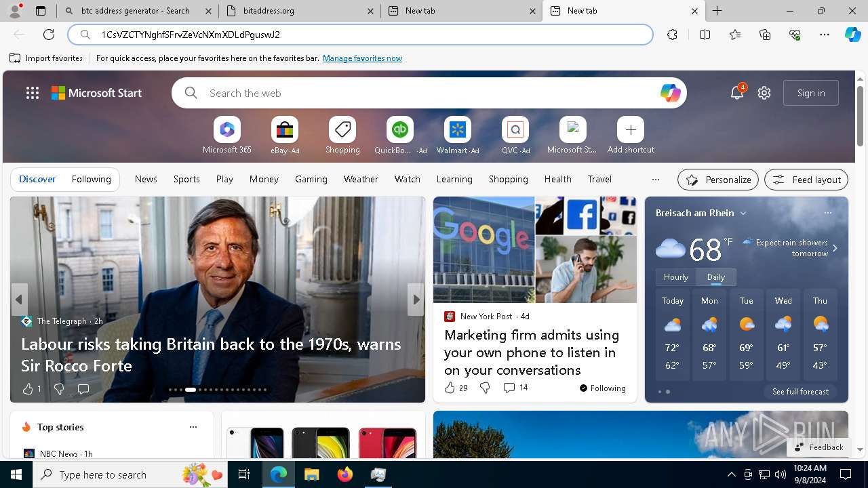Screen dimensions: 868x488
Task: Open the notifications bell
Action: point(737,93)
